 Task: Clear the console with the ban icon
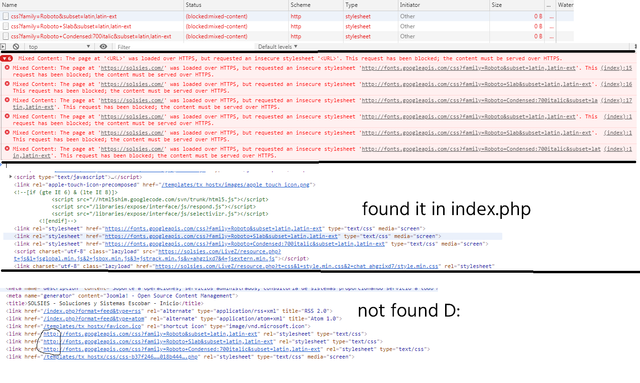tap(16, 47)
